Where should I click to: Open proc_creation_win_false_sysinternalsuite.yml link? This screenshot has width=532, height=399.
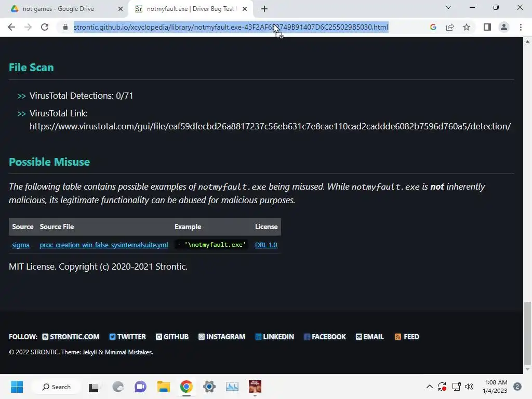[104, 245]
